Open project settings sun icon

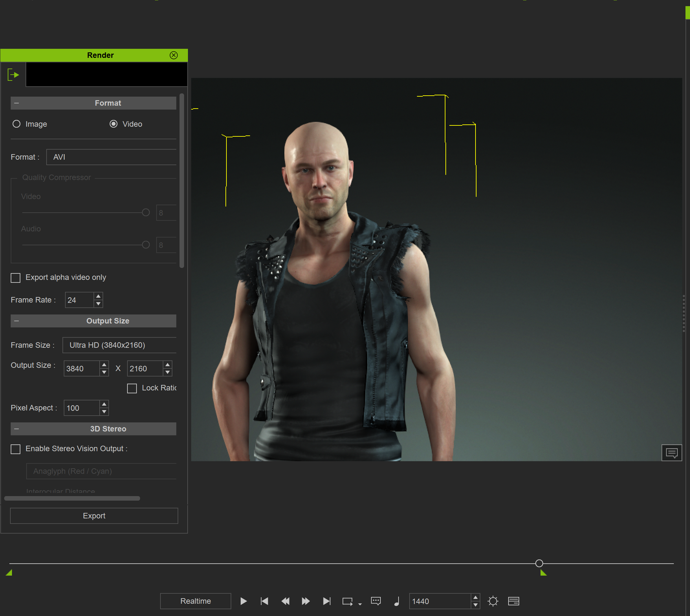tap(493, 601)
